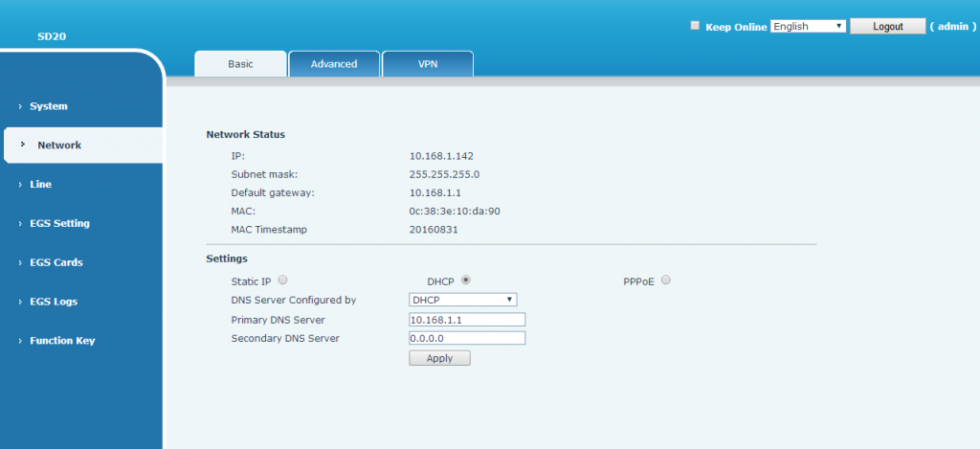Go to EGS Setting page
The height and width of the screenshot is (449, 980).
tap(59, 223)
